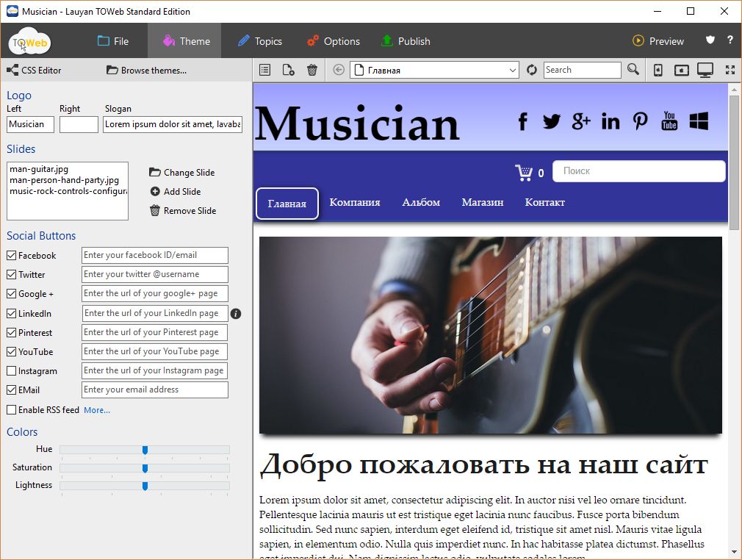The height and width of the screenshot is (560, 742).
Task: Switch preview to mobile phone view
Action: tap(657, 70)
